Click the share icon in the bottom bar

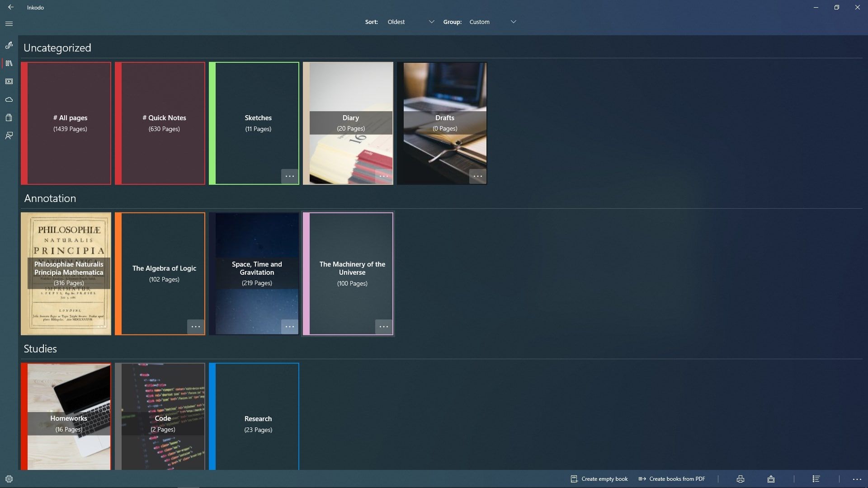pos(770,479)
